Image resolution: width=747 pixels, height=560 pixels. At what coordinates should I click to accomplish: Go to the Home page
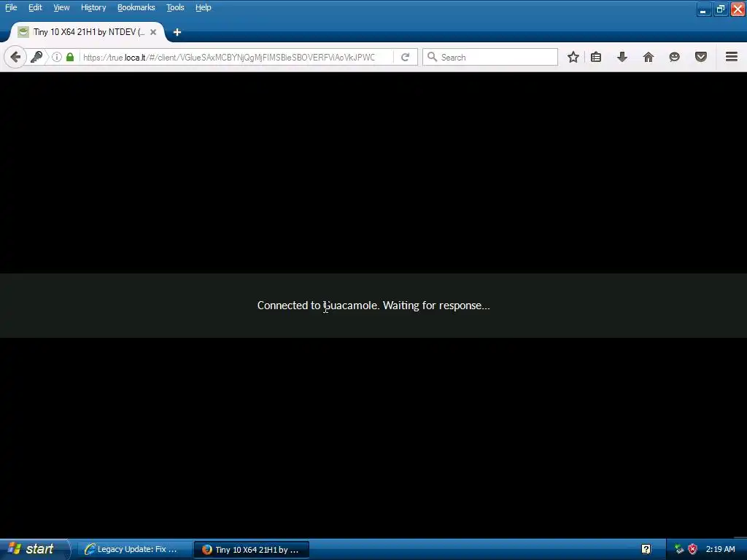648,57
